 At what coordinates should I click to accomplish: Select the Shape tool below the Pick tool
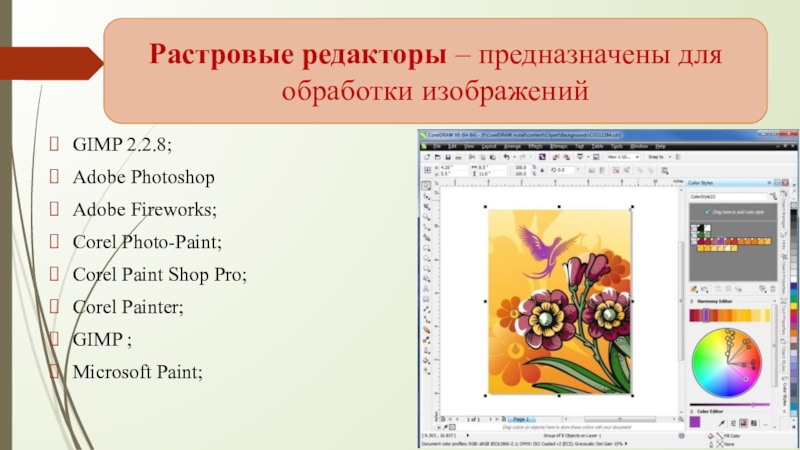click(426, 196)
